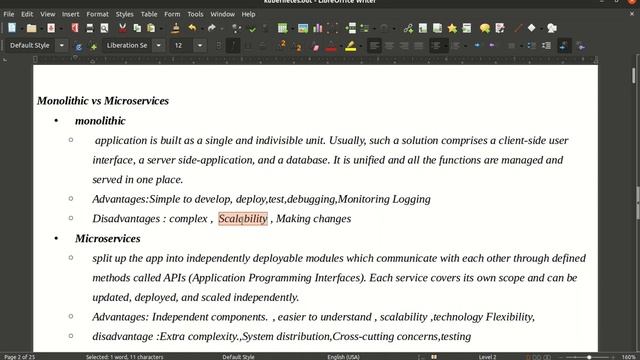Apply the yellow Highlighting Color swatch

pyautogui.click(x=351, y=46)
